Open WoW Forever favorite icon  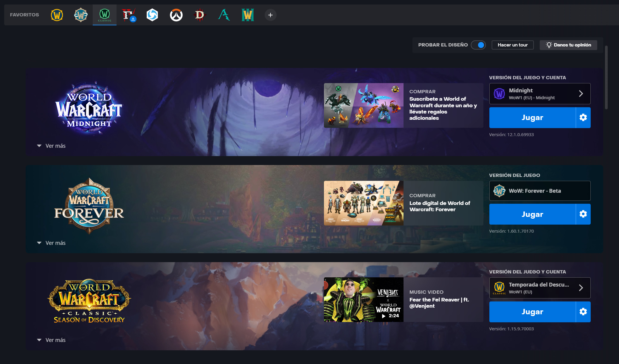[x=81, y=15]
